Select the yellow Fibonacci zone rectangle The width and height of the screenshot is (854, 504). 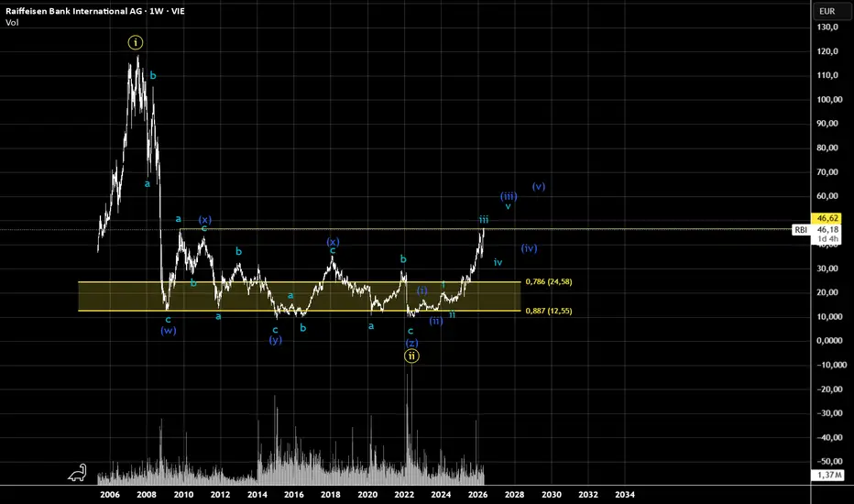coord(300,296)
